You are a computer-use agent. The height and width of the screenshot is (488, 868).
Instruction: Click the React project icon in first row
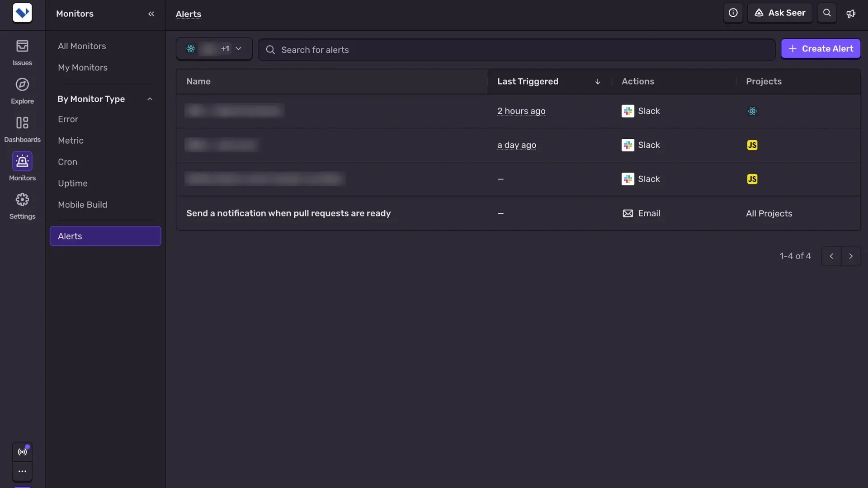click(752, 111)
